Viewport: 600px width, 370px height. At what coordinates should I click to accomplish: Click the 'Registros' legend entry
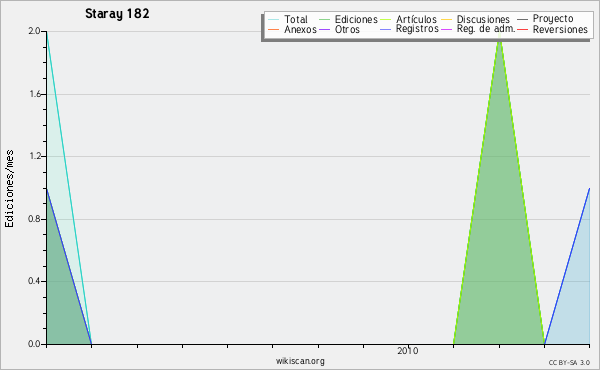[x=417, y=29]
